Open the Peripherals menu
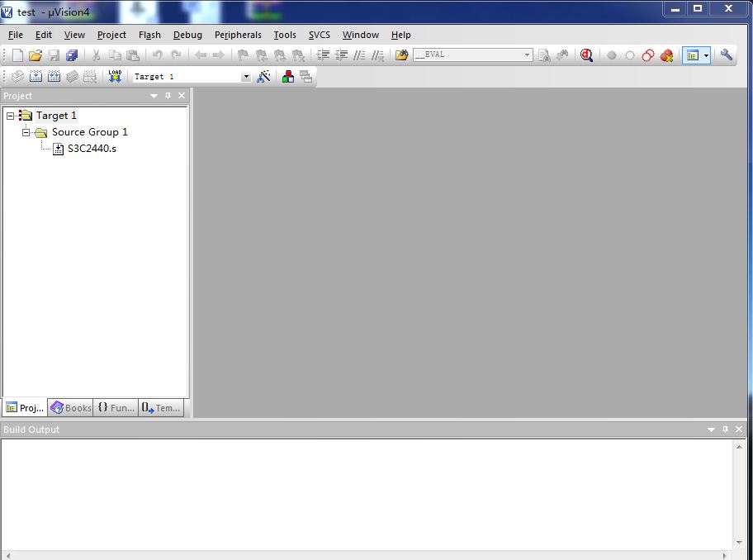The image size is (753, 560). coord(238,35)
